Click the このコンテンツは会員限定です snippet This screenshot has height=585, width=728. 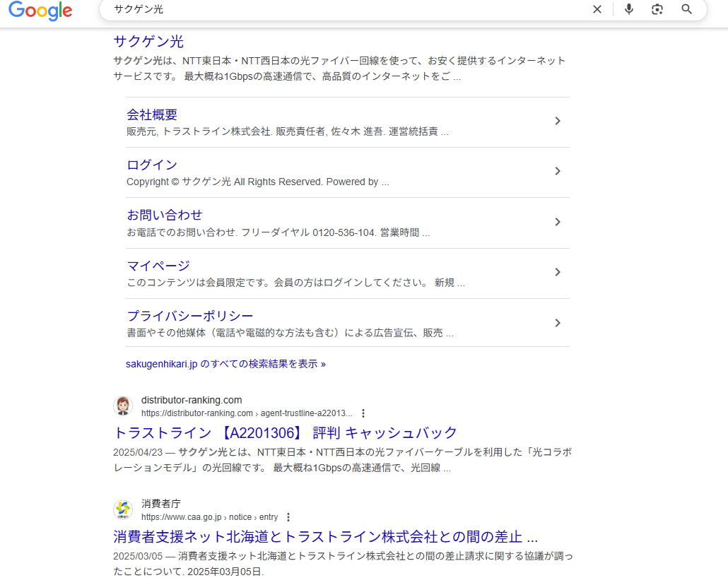tap(295, 283)
